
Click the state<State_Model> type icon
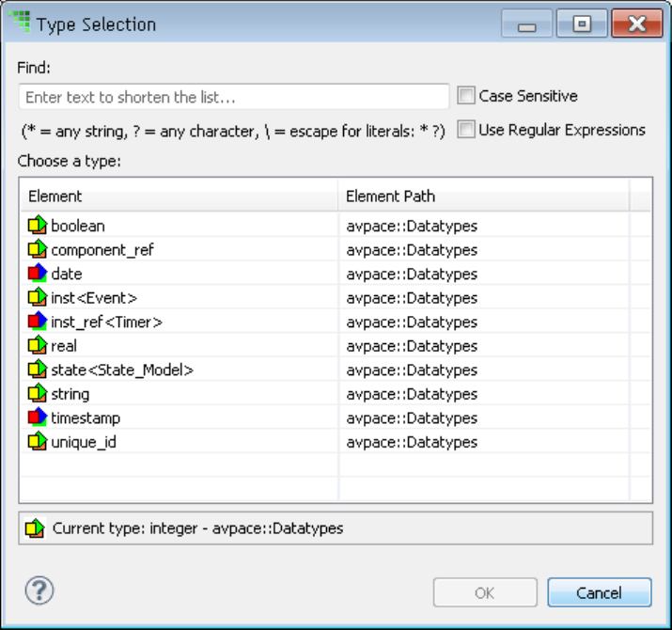(37, 370)
